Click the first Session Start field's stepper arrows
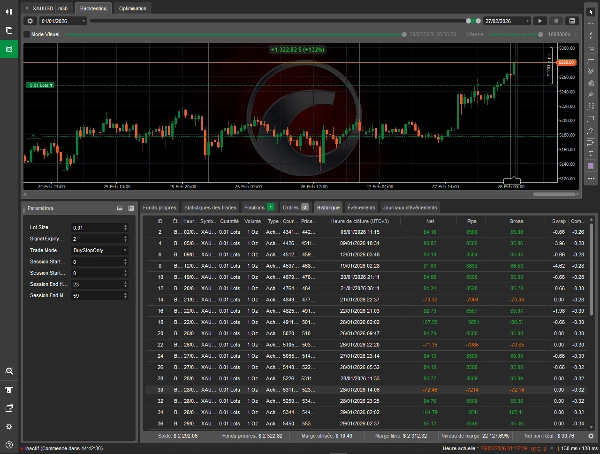 coord(125,262)
